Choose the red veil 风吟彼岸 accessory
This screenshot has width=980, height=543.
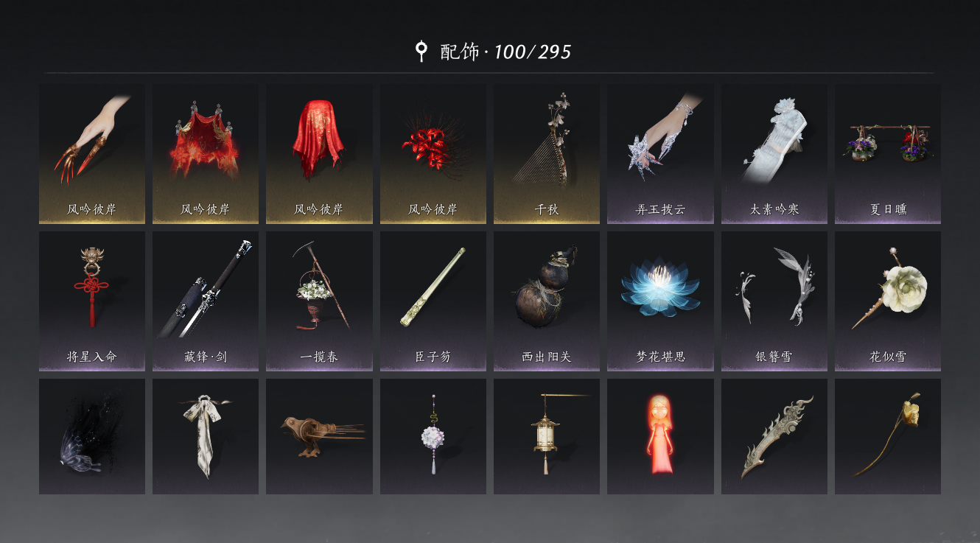pos(319,153)
